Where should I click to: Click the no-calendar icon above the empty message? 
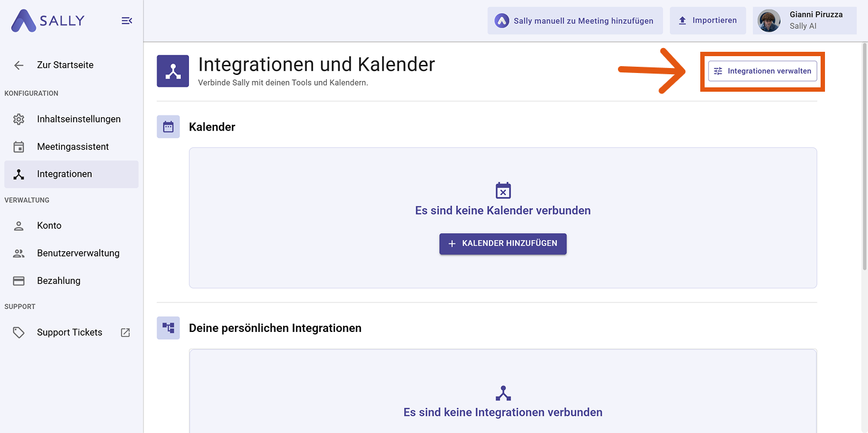(x=503, y=190)
